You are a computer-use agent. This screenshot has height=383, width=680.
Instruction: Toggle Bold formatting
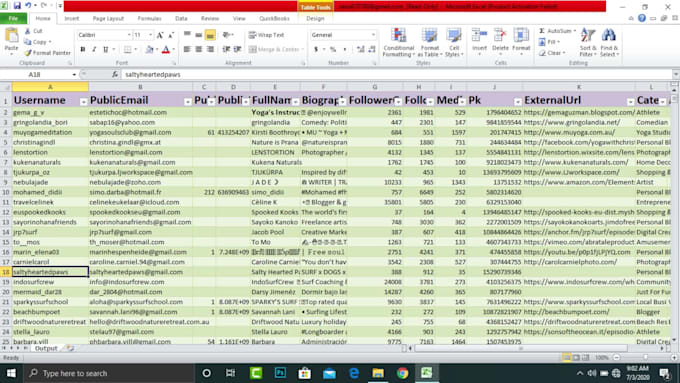pyautogui.click(x=83, y=49)
